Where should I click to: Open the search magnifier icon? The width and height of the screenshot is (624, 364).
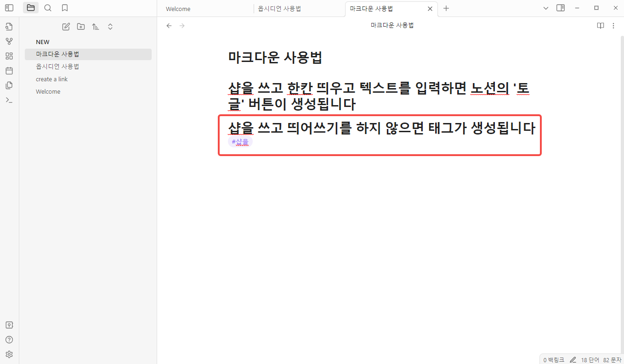click(x=48, y=8)
